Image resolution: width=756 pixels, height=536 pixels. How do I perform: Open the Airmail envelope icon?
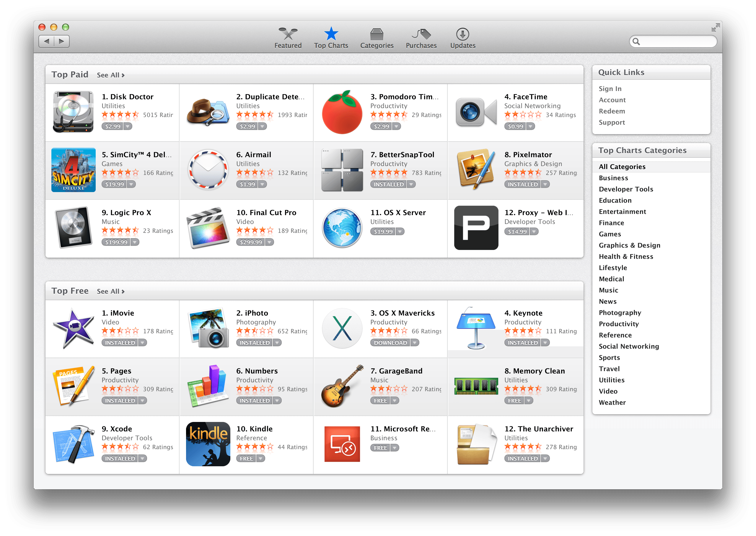pyautogui.click(x=208, y=170)
